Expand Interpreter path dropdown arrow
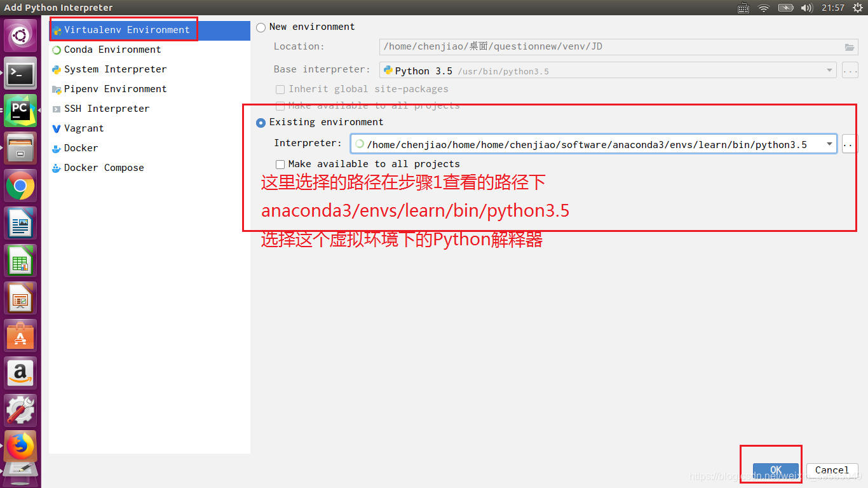Image resolution: width=868 pixels, height=488 pixels. tap(829, 144)
